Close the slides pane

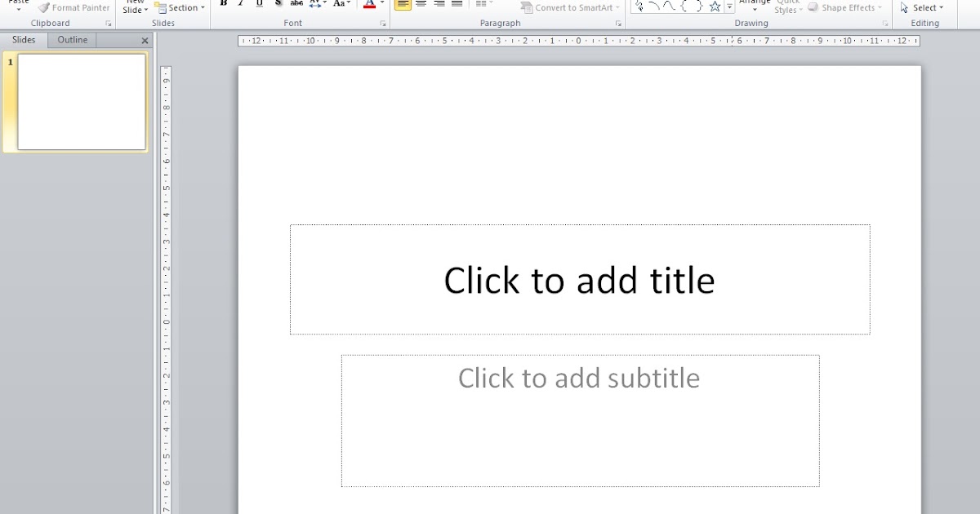click(145, 41)
